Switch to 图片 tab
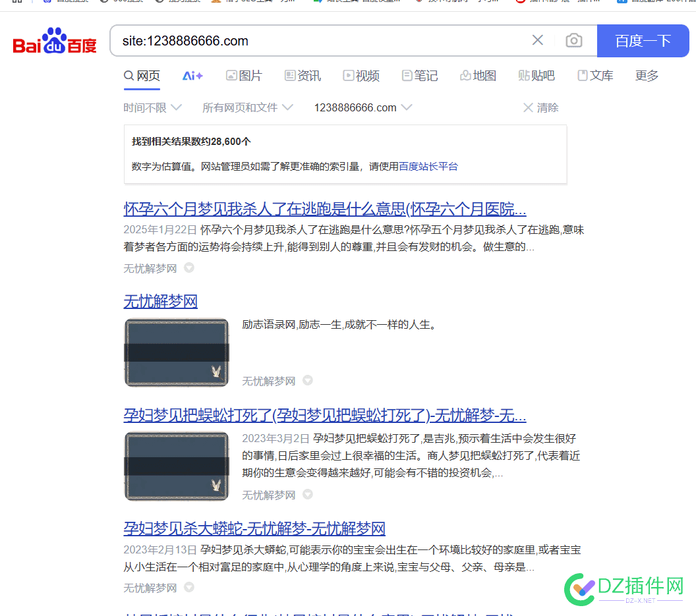Viewport: 696px width, 616px height. tap(244, 76)
